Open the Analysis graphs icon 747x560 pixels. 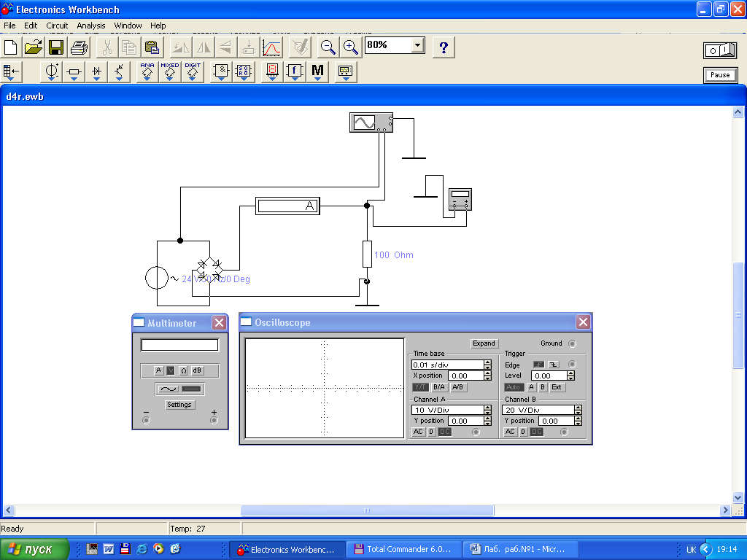point(271,47)
